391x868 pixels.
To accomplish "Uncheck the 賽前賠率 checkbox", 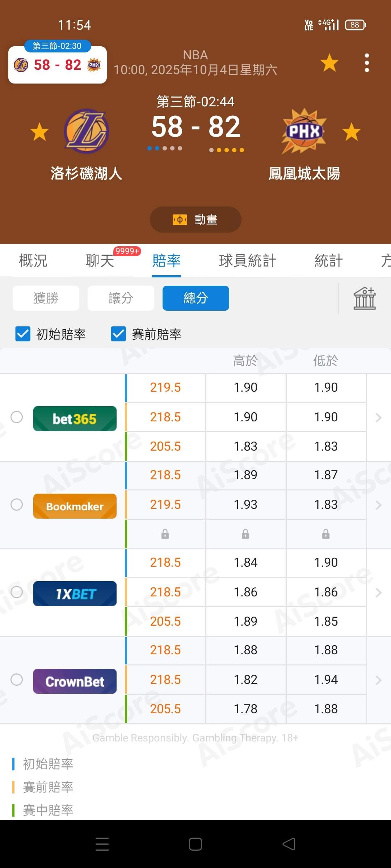I will pyautogui.click(x=118, y=334).
